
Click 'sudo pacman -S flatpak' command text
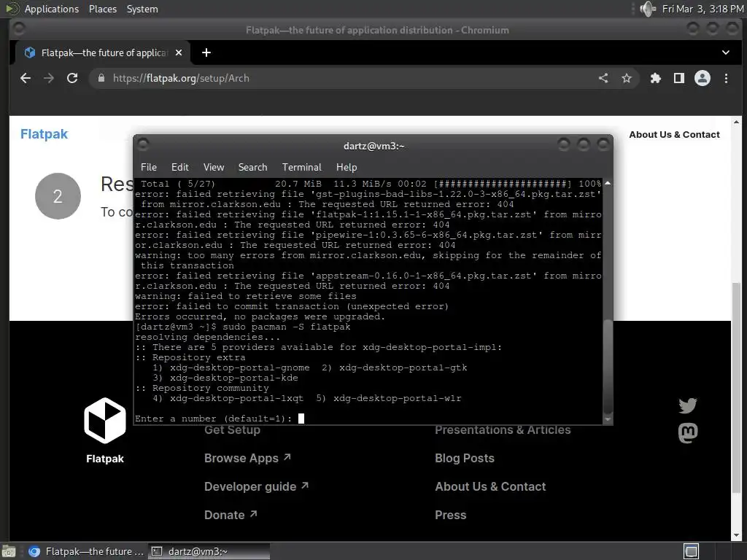click(x=286, y=327)
